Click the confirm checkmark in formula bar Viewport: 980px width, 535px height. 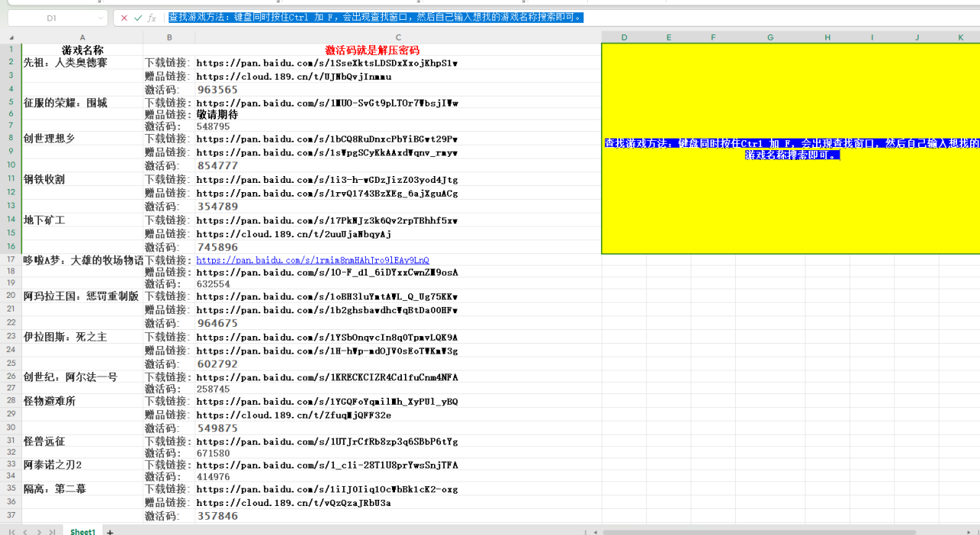[138, 18]
